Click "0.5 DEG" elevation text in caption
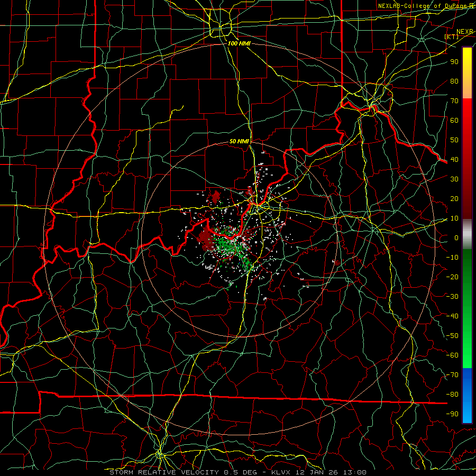This screenshot has width=476, height=476. [240, 472]
